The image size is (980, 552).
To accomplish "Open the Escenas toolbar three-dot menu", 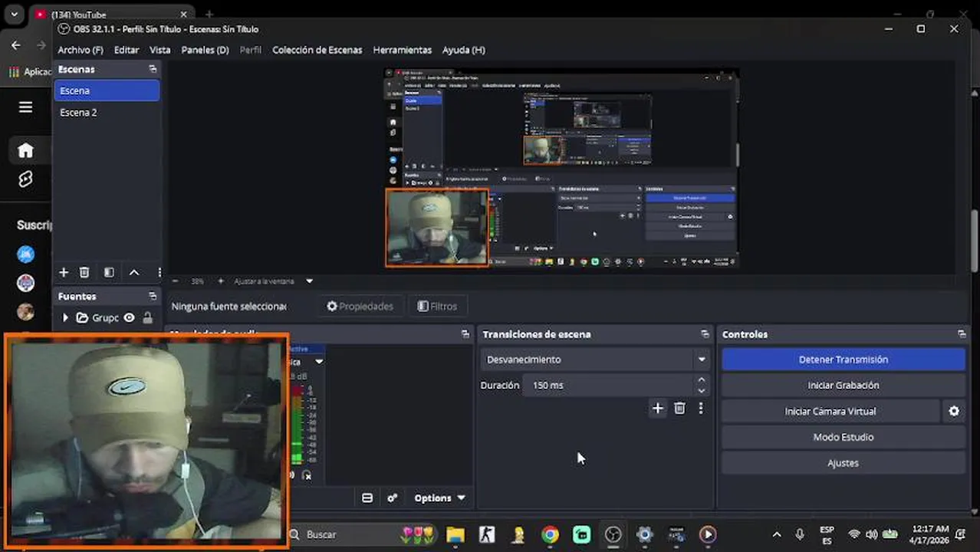I will [159, 272].
